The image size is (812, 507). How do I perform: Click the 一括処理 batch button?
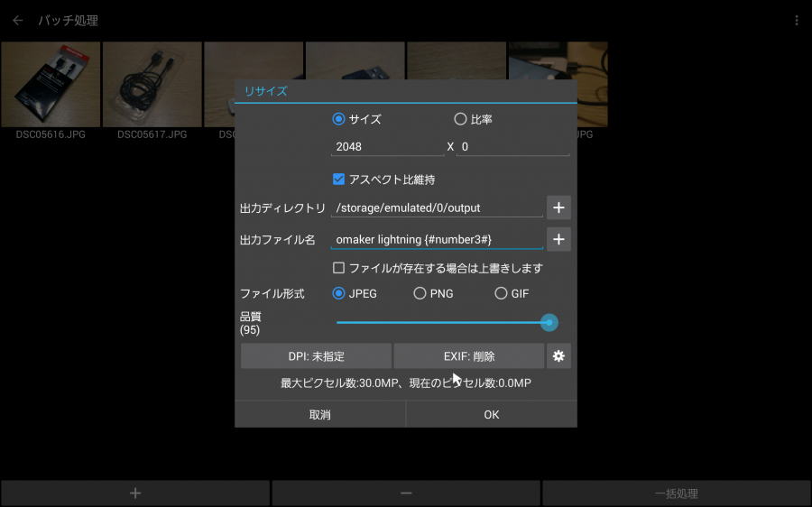pos(677,493)
